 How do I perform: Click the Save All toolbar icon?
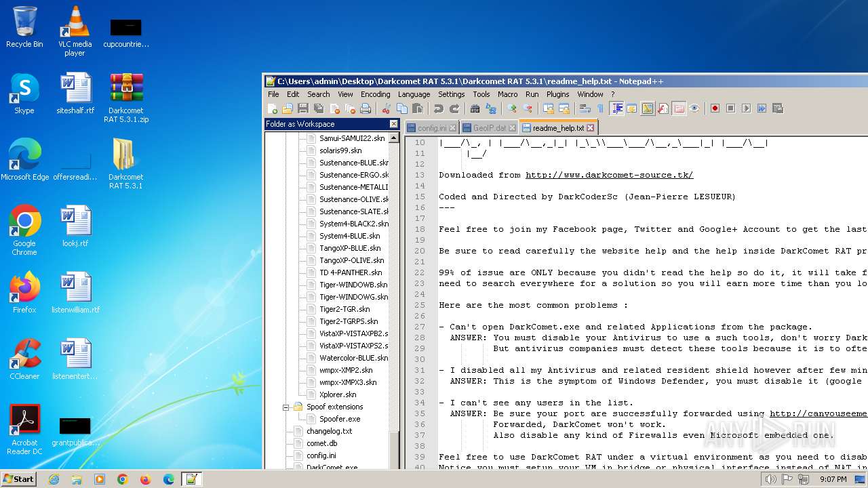click(319, 108)
